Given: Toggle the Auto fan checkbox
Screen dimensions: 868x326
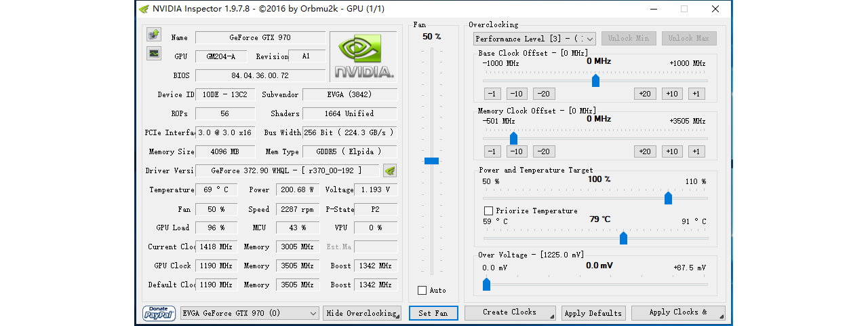Looking at the screenshot, I should pyautogui.click(x=422, y=290).
